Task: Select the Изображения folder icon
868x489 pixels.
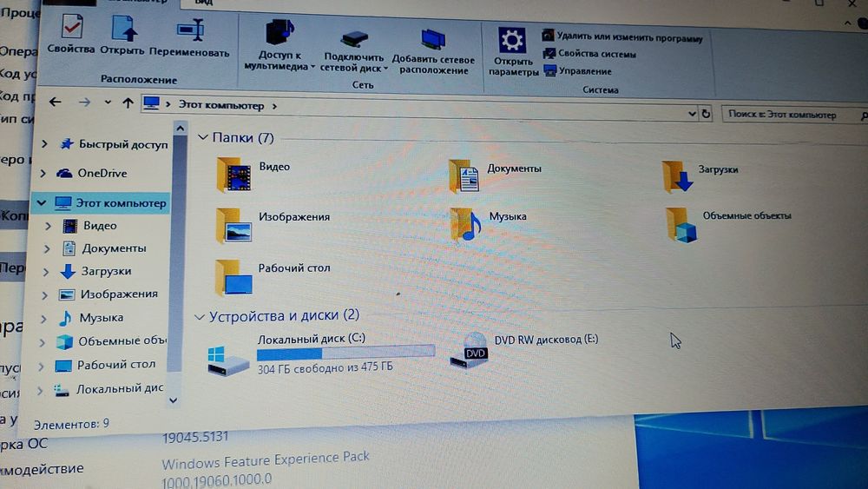Action: pyautogui.click(x=233, y=226)
